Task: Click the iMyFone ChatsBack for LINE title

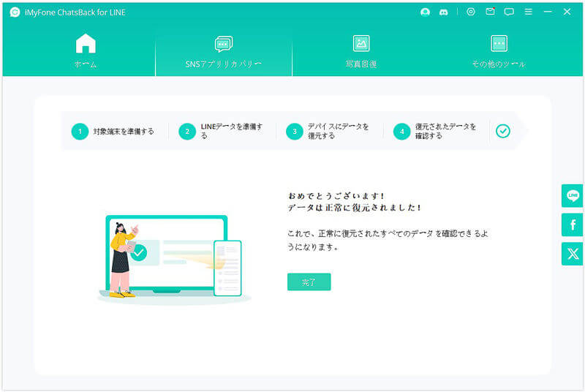Action: click(75, 12)
